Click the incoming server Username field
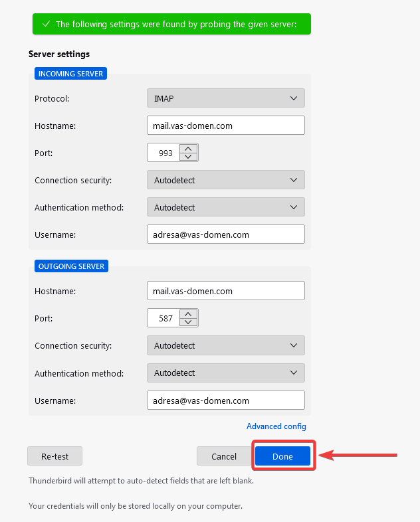The height and width of the screenshot is (522, 420). tap(226, 234)
